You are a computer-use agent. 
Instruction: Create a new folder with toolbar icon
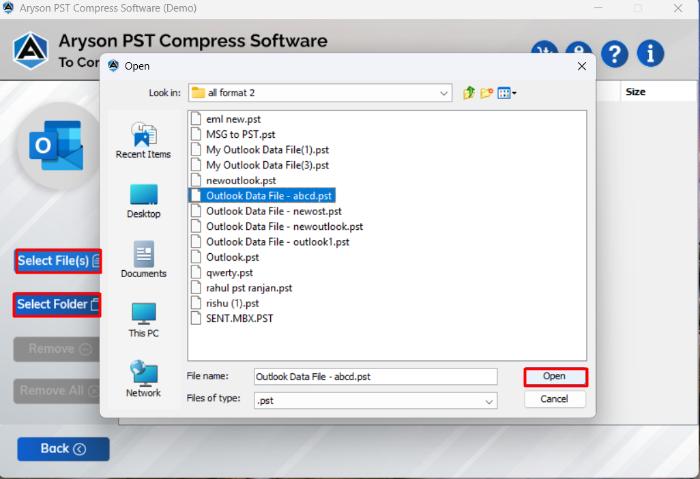point(487,93)
